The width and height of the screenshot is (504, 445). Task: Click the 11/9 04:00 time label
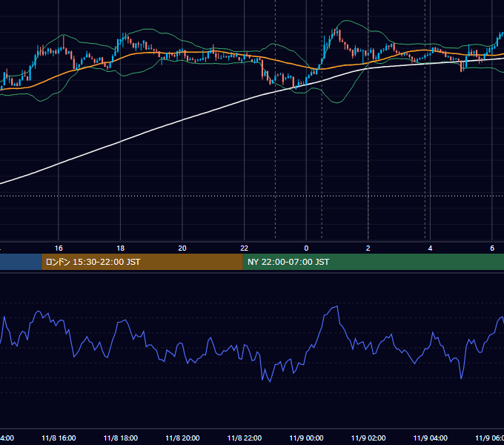(x=430, y=438)
